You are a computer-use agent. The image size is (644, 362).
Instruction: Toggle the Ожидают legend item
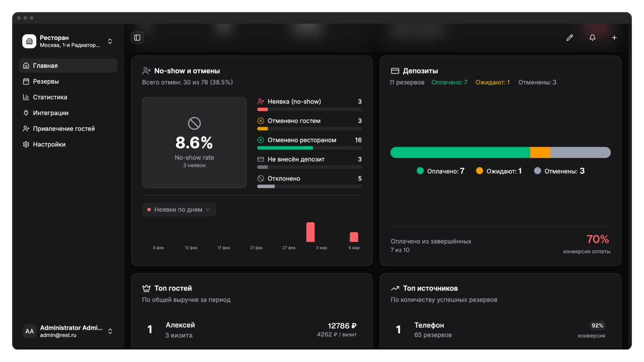point(498,170)
